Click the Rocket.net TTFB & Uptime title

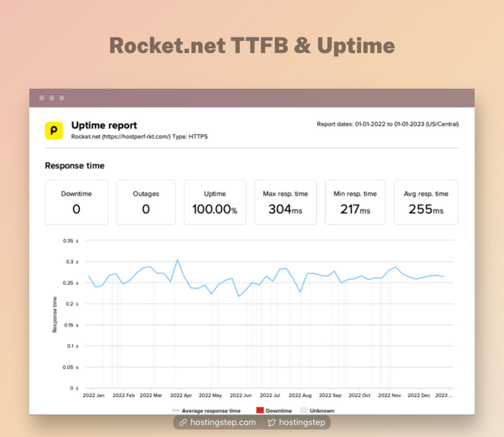pyautogui.click(x=252, y=45)
